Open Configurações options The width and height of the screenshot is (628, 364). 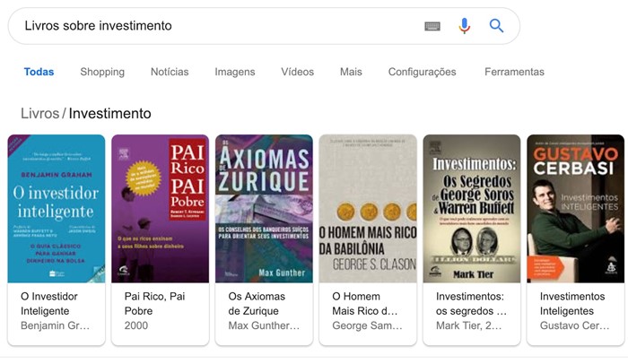(x=422, y=72)
